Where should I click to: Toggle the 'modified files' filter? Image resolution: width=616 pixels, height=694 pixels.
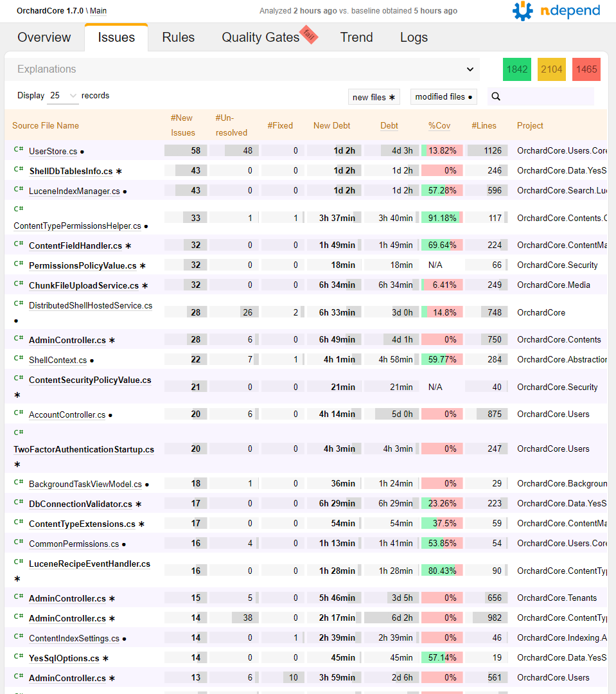[x=443, y=96]
